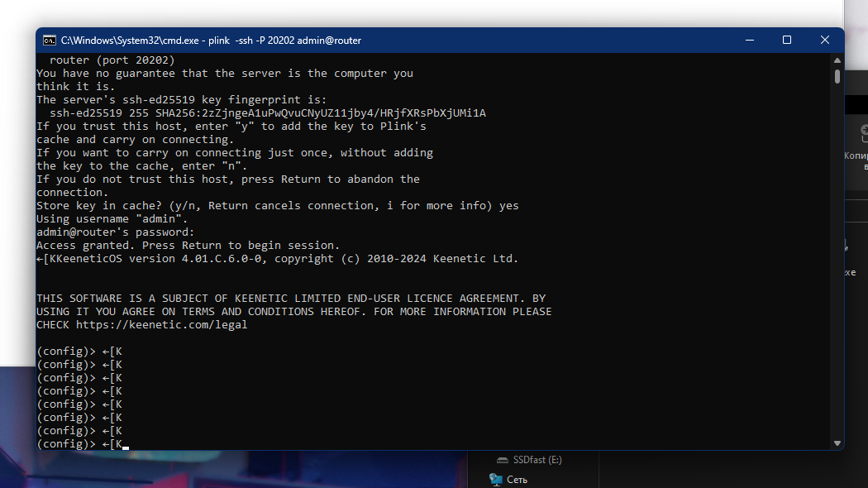Click the Сеть network icon in Explorer
The width and height of the screenshot is (868, 488).
[x=496, y=480]
